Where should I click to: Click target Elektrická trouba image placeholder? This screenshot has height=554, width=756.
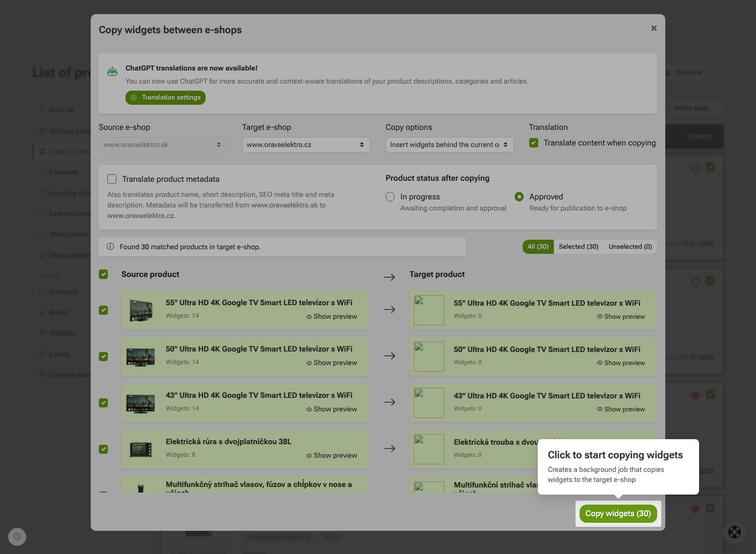click(x=429, y=449)
